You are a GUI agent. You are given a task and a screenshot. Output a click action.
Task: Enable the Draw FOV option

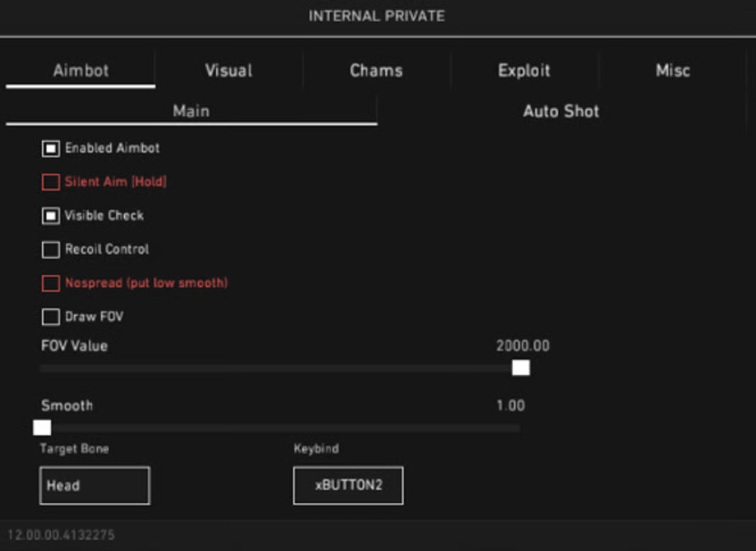point(50,316)
